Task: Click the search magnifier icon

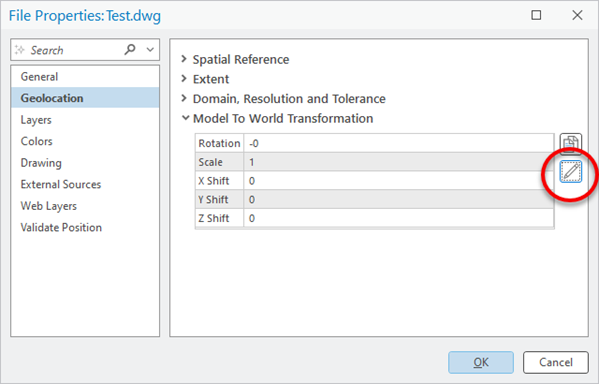Action: tap(130, 49)
